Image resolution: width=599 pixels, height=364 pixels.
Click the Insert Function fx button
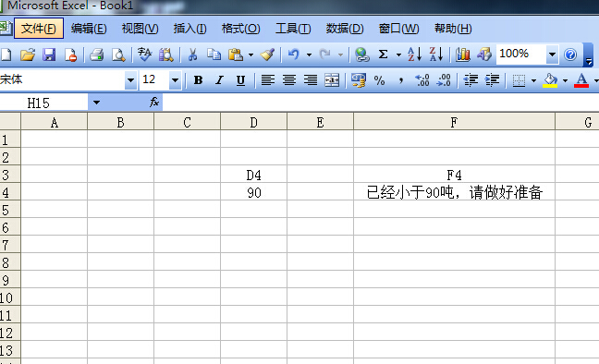click(154, 102)
